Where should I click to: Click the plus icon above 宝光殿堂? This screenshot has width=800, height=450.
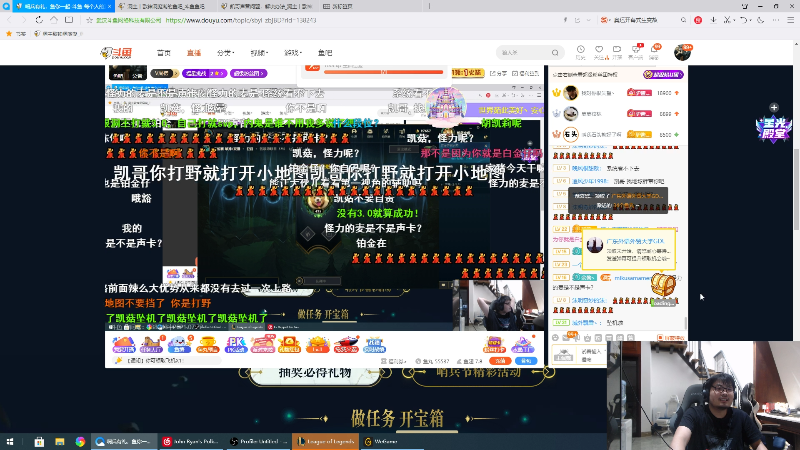774,108
